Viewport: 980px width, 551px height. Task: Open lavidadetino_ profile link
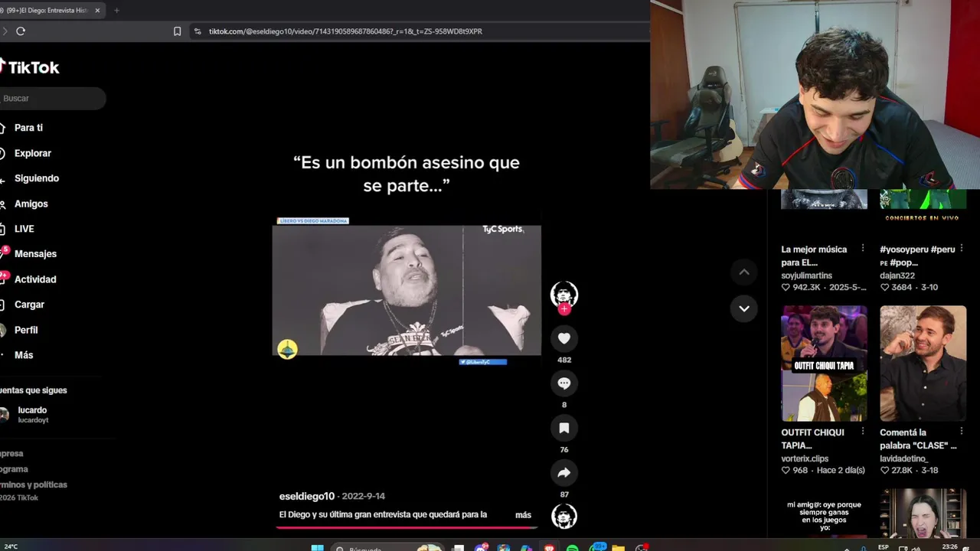click(903, 458)
